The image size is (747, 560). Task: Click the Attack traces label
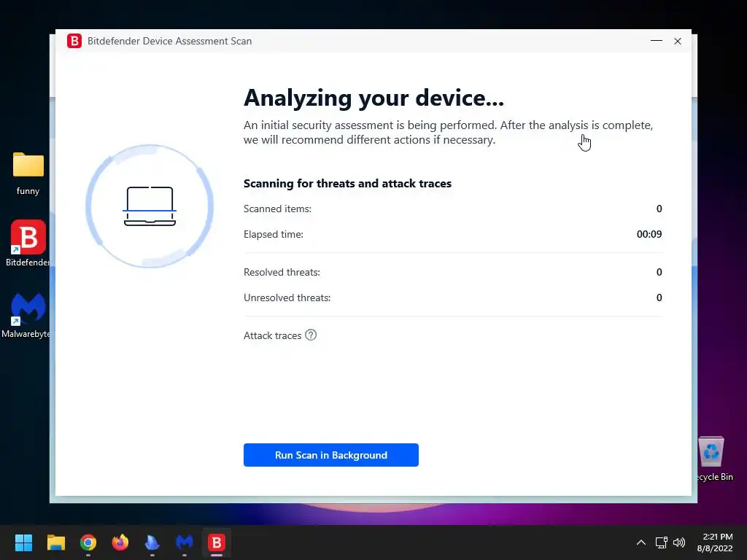(272, 335)
